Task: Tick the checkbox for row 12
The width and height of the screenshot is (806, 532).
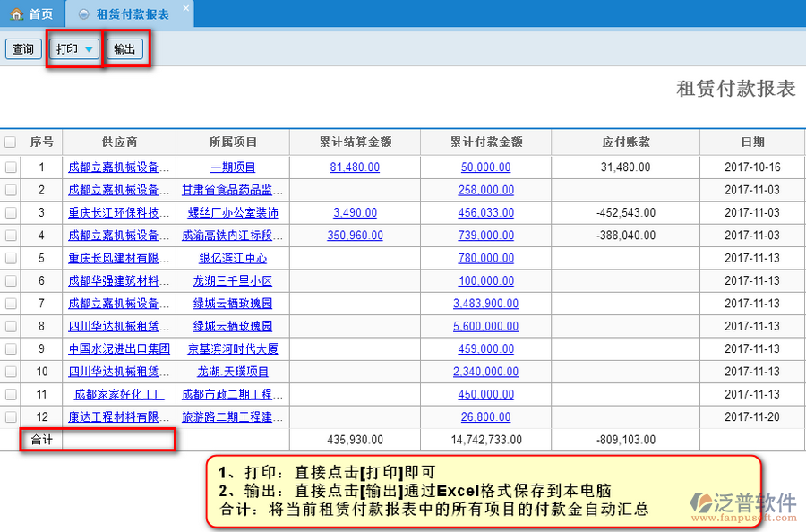Action: (10, 417)
